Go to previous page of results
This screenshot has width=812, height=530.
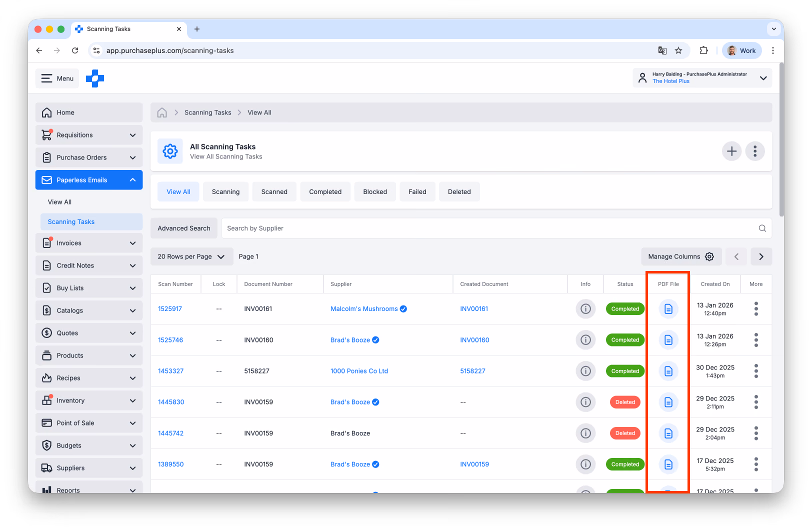[736, 256]
